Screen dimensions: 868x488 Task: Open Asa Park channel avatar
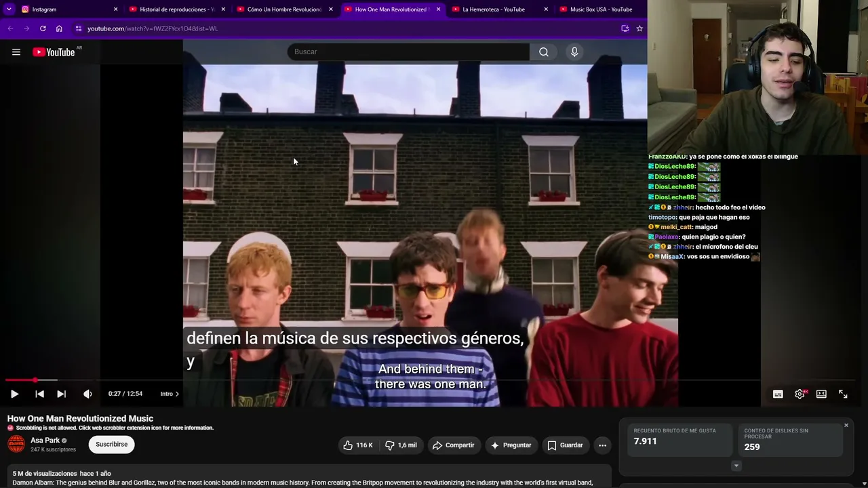tap(16, 444)
